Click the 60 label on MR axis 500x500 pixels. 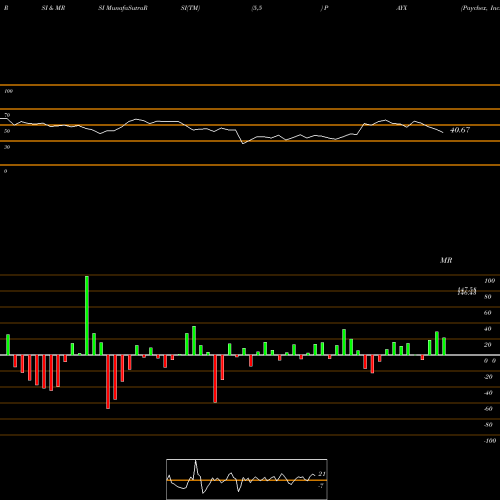488,313
